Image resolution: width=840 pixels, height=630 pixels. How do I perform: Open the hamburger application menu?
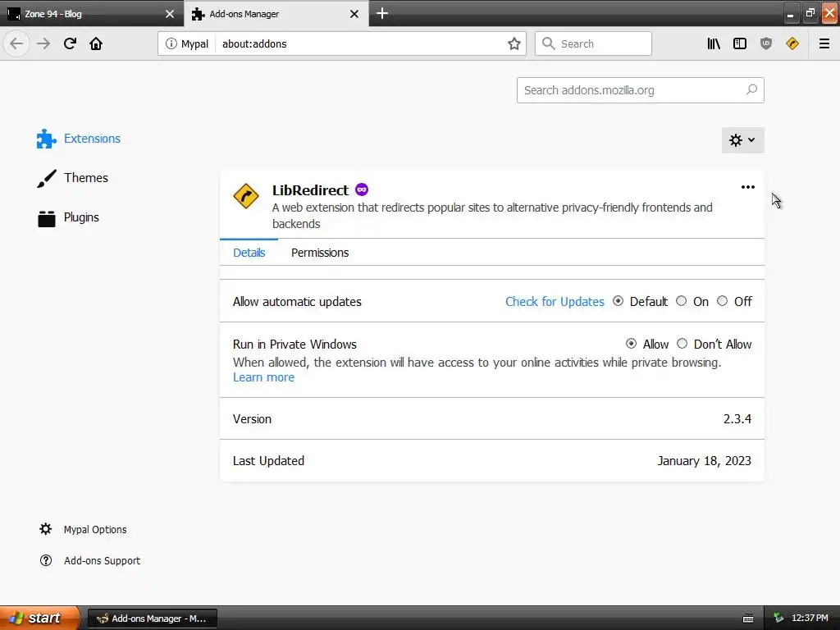pos(824,44)
